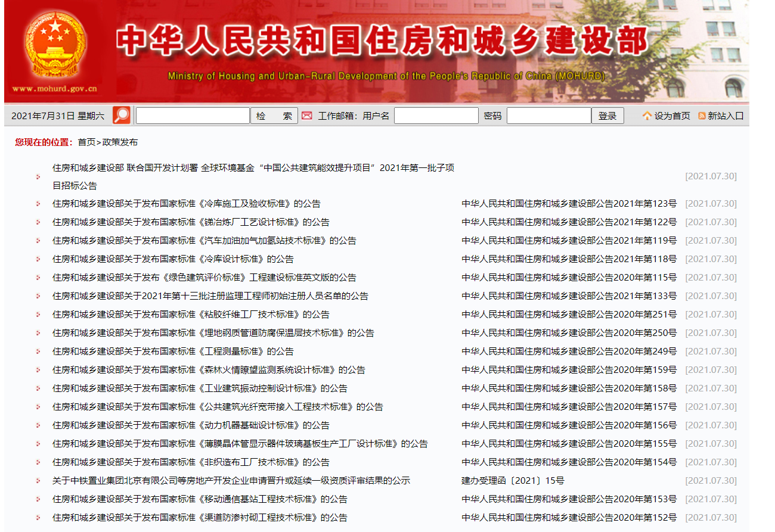This screenshot has height=532, width=775.
Task: Click document number 公告2021年第118号
Action: (x=569, y=259)
